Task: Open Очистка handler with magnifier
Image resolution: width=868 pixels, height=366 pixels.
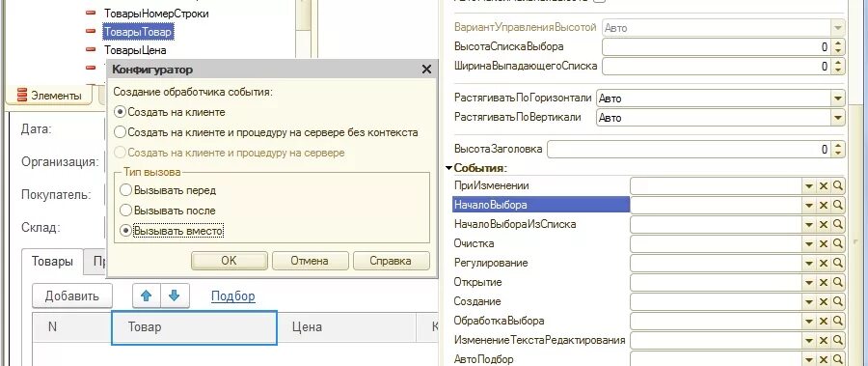Action: [x=837, y=244]
